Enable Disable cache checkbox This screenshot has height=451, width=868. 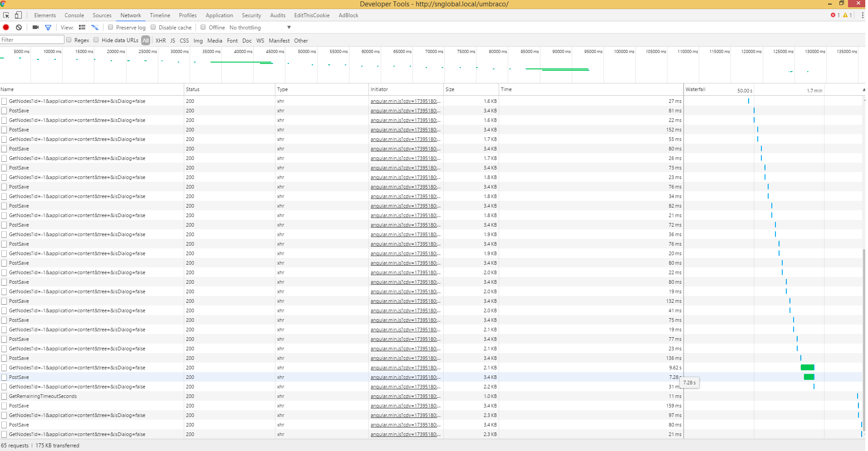click(x=153, y=27)
